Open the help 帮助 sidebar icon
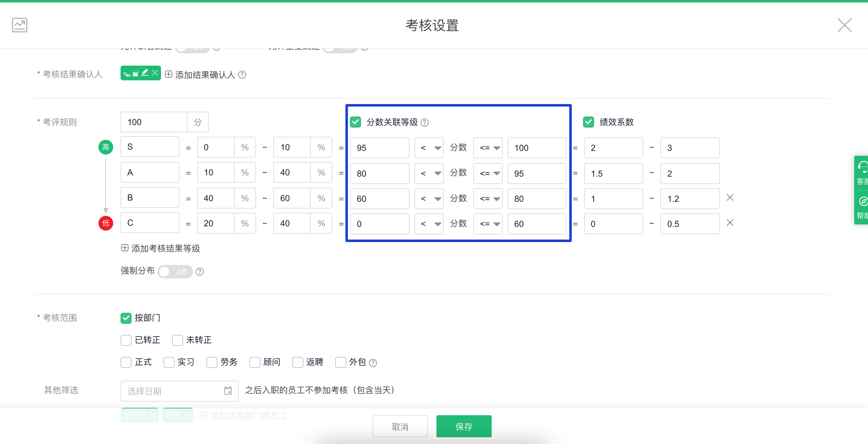Viewport: 868px width, 444px height. (x=862, y=208)
